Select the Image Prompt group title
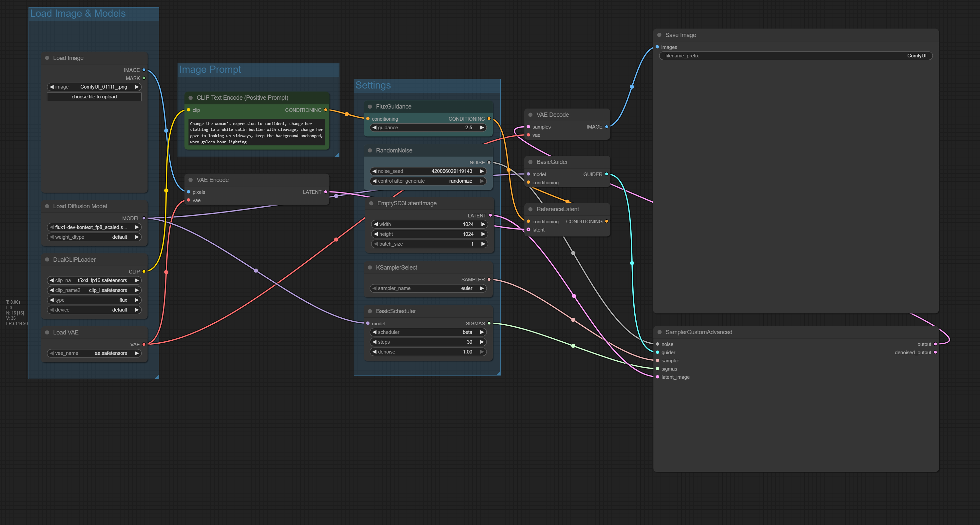Viewport: 980px width, 525px height. coord(210,69)
